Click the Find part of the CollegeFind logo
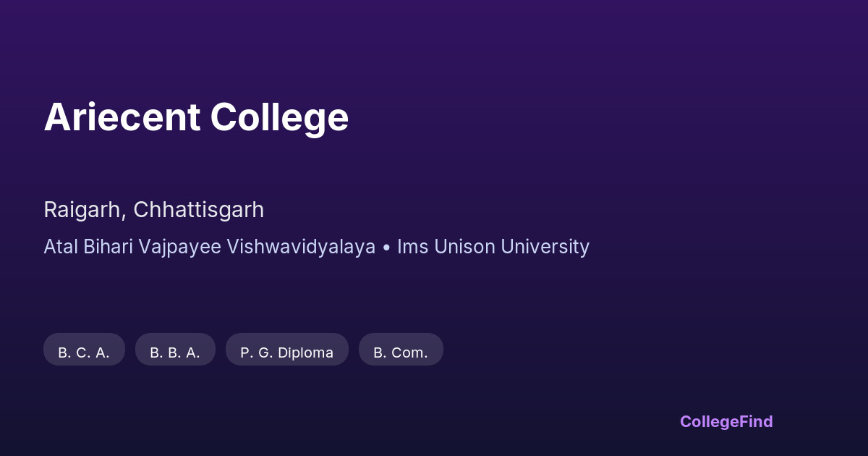 tap(757, 421)
